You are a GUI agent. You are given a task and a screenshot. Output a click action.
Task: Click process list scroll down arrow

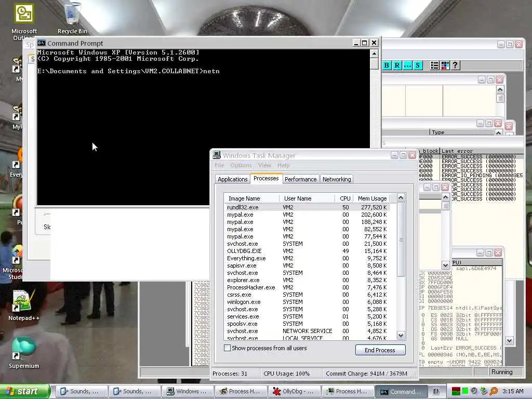(401, 335)
